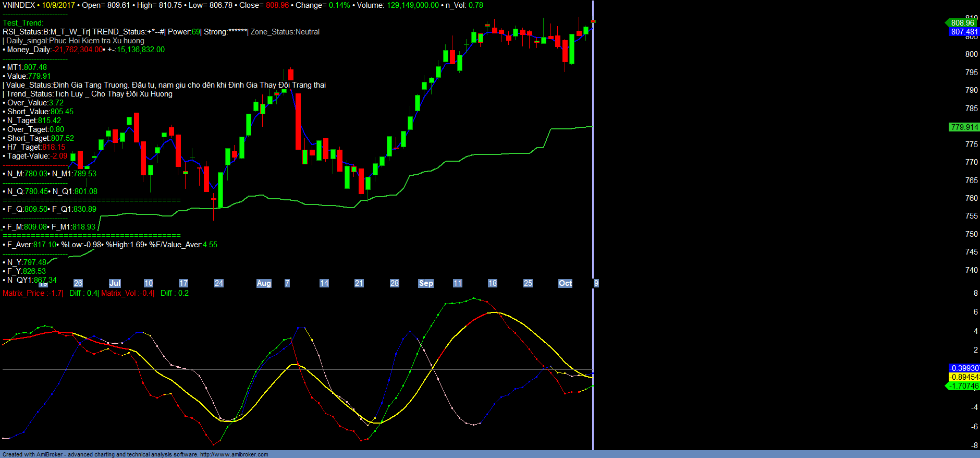This screenshot has width=980, height=458.
Task: Click date label 28 on the time axis
Action: point(395,283)
